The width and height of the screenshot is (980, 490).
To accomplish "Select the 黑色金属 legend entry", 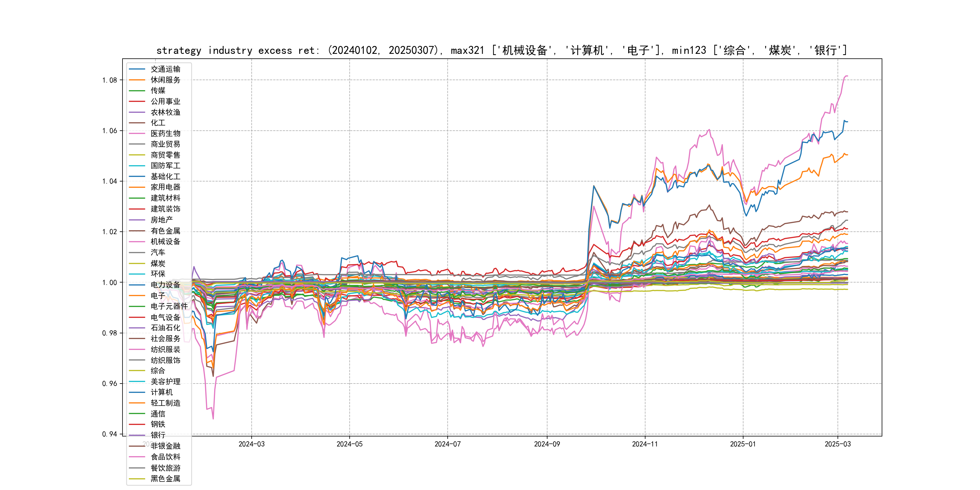I will click(165, 479).
